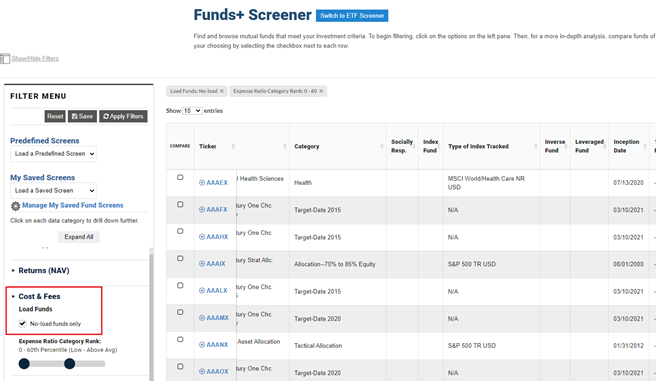The height and width of the screenshot is (381, 656).
Task: Open the AAANX ticker link
Action: tap(217, 345)
